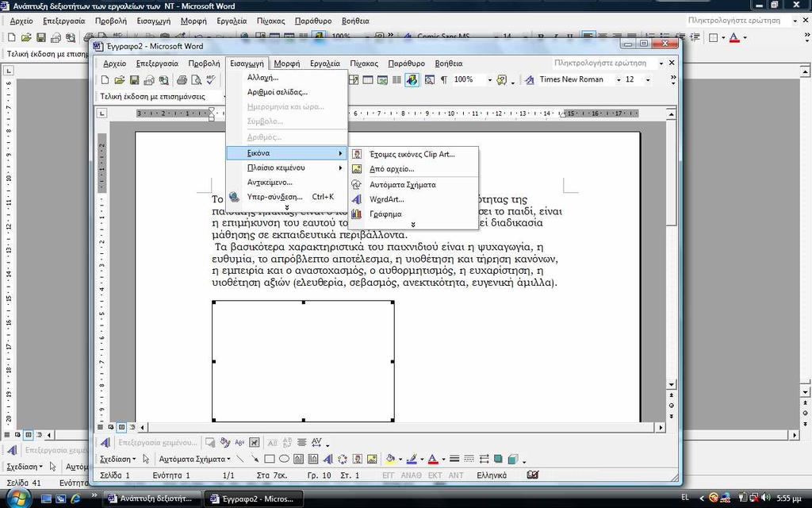Toggle the Drawing toolbar button
812x508 pixels.
point(412,80)
